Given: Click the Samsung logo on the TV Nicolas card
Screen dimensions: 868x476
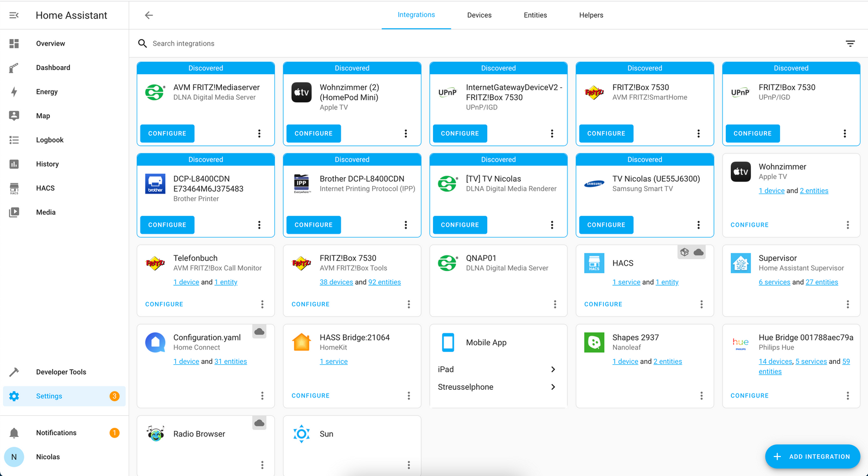Looking at the screenshot, I should (x=594, y=184).
